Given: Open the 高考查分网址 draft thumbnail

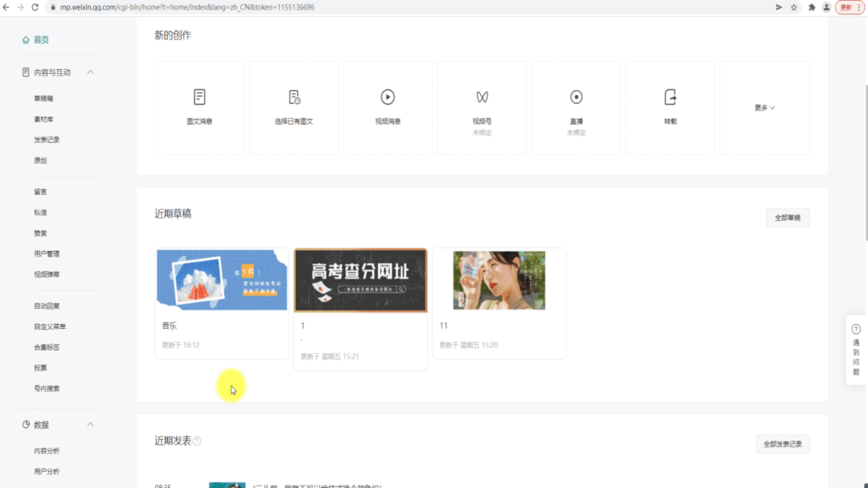Looking at the screenshot, I should (x=360, y=281).
